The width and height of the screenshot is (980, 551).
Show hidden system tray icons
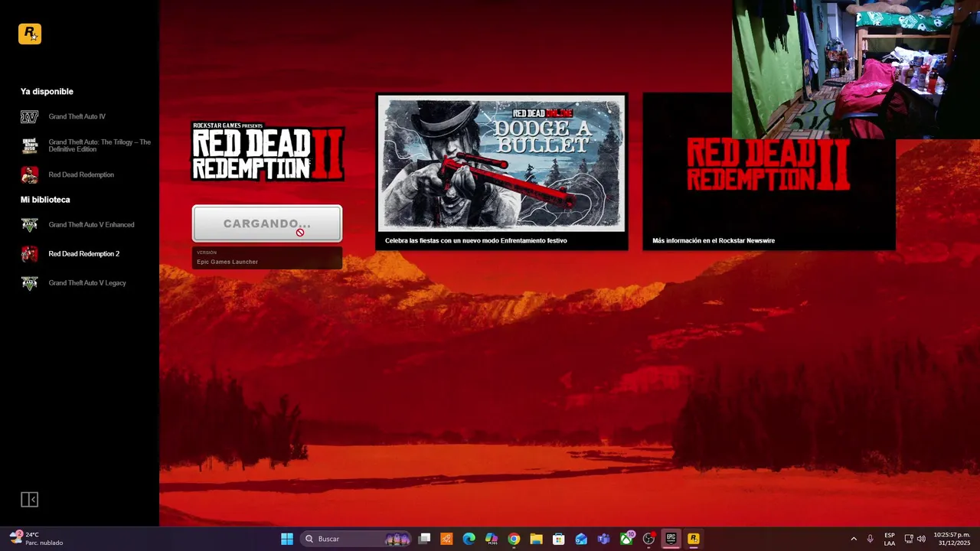click(854, 539)
